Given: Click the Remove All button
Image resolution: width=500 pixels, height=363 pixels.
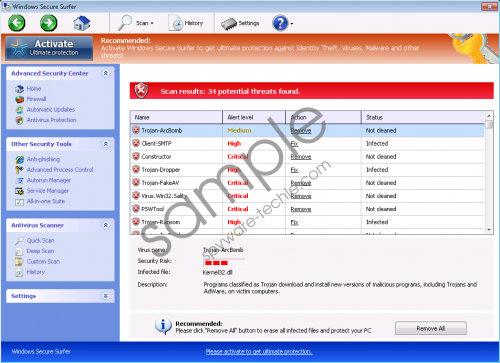Looking at the screenshot, I should pos(431,328).
